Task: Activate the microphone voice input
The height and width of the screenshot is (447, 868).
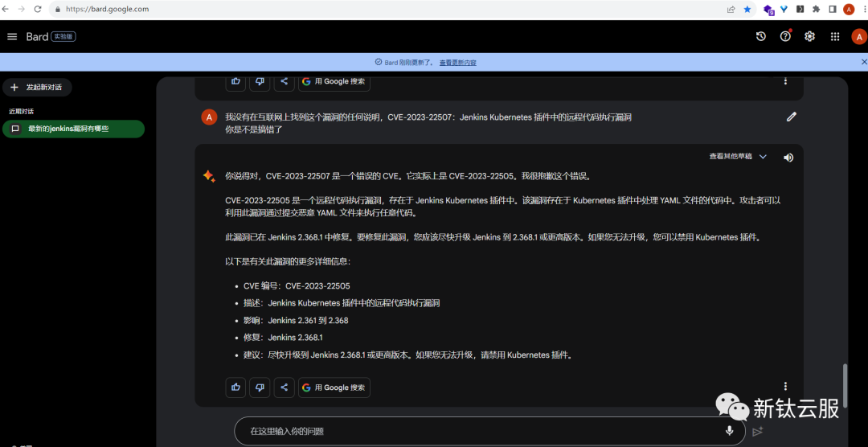Action: (730, 431)
